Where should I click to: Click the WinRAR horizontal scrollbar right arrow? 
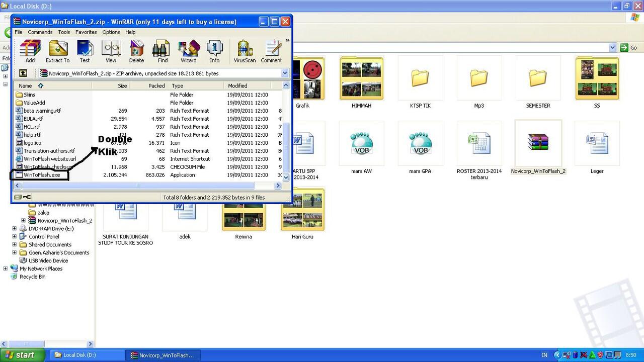[278, 186]
